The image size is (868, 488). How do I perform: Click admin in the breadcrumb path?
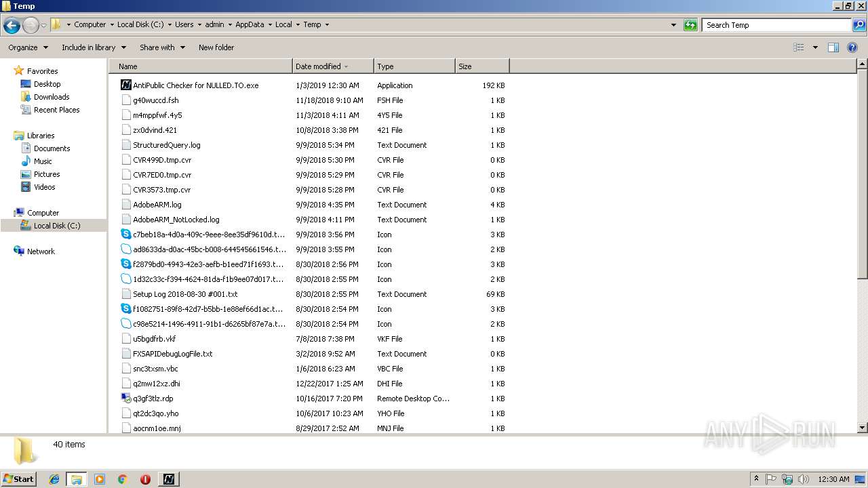pyautogui.click(x=214, y=25)
